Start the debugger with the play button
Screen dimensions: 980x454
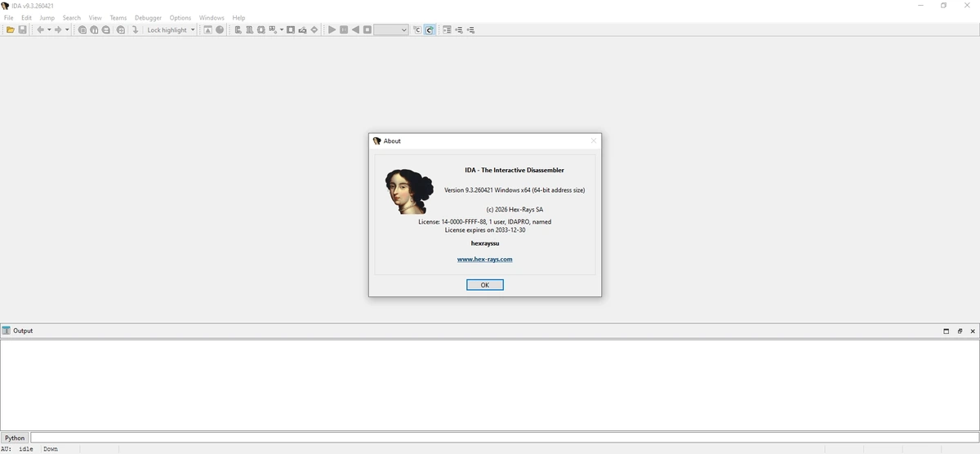[332, 30]
